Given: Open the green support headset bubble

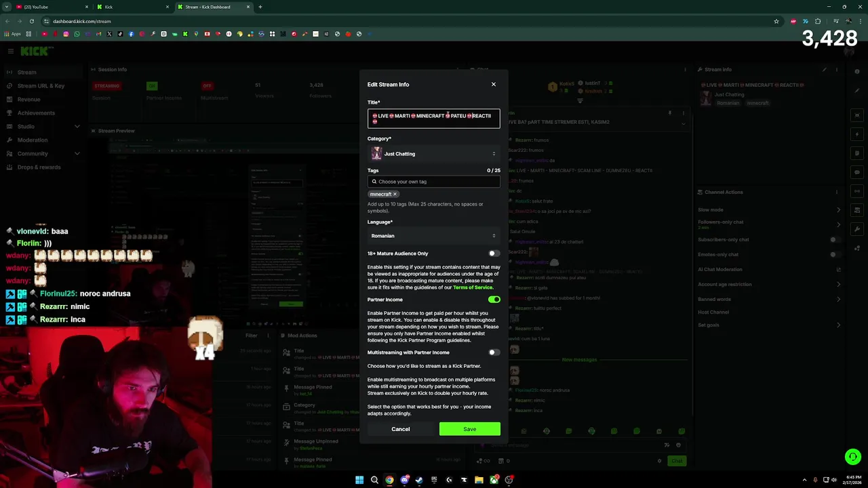Looking at the screenshot, I should click(x=853, y=457).
